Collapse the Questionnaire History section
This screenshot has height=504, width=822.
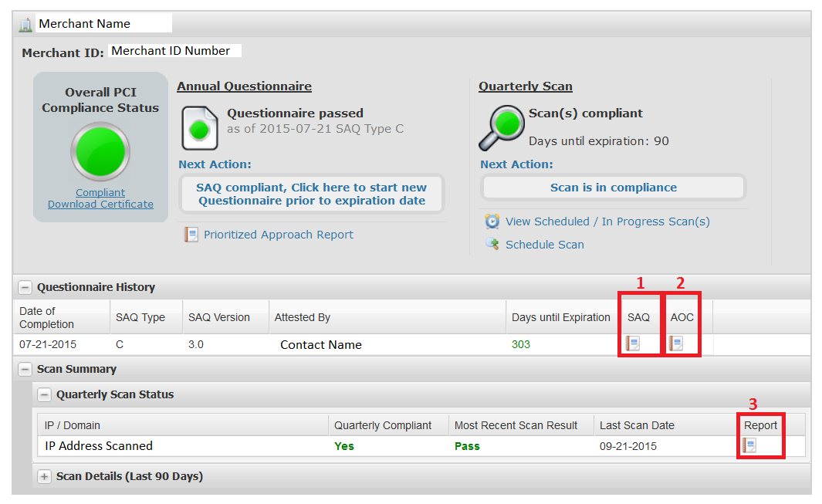[x=25, y=287]
